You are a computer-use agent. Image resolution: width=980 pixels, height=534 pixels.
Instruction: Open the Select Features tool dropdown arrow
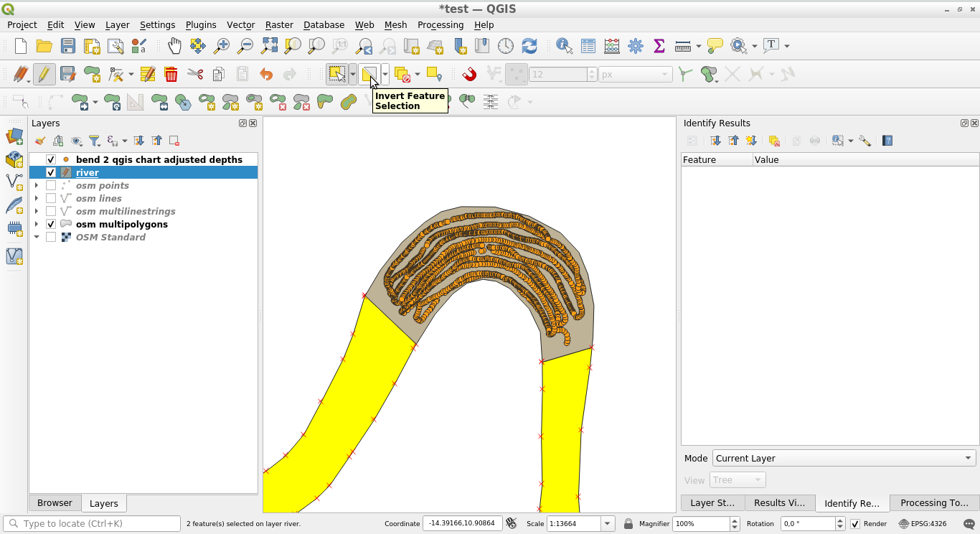pos(352,74)
